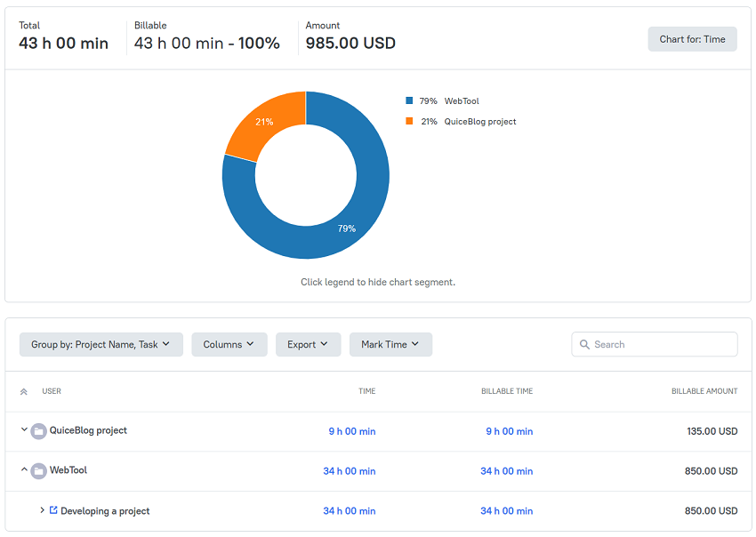Click the 135.00 USD billable amount
The height and width of the screenshot is (537, 756).
(712, 431)
